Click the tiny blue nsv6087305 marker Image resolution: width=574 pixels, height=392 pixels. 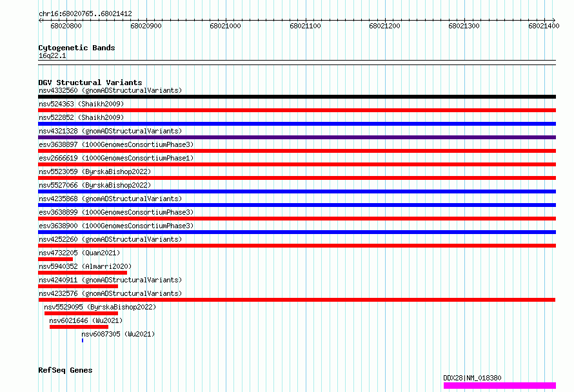83,340
